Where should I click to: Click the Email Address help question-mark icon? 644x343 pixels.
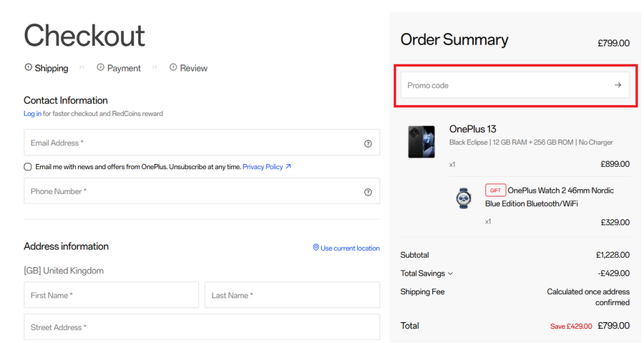pyautogui.click(x=368, y=144)
